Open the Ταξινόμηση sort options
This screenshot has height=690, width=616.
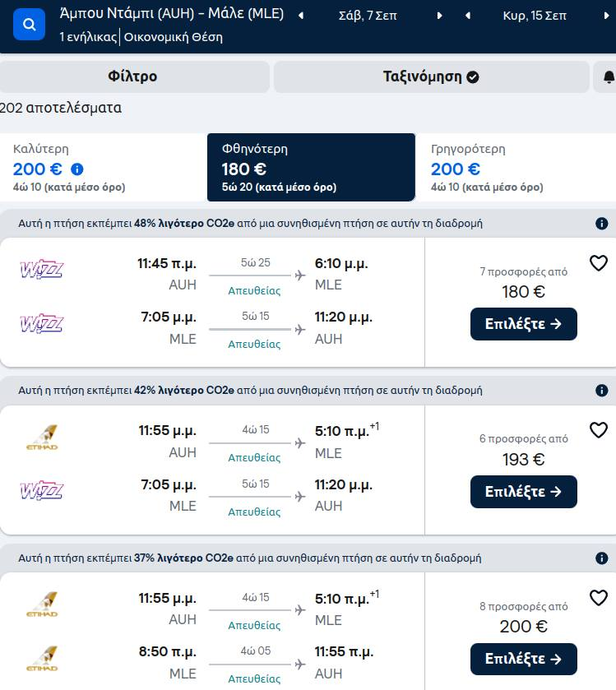click(x=431, y=77)
